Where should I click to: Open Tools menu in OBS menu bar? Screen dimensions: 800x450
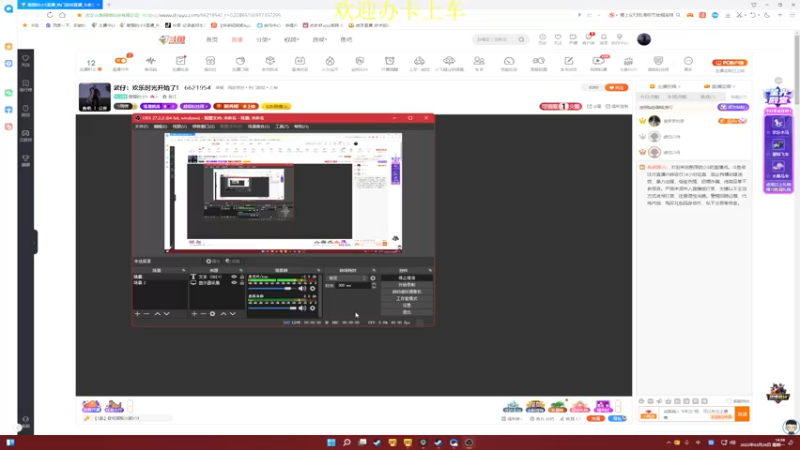pyautogui.click(x=282, y=127)
